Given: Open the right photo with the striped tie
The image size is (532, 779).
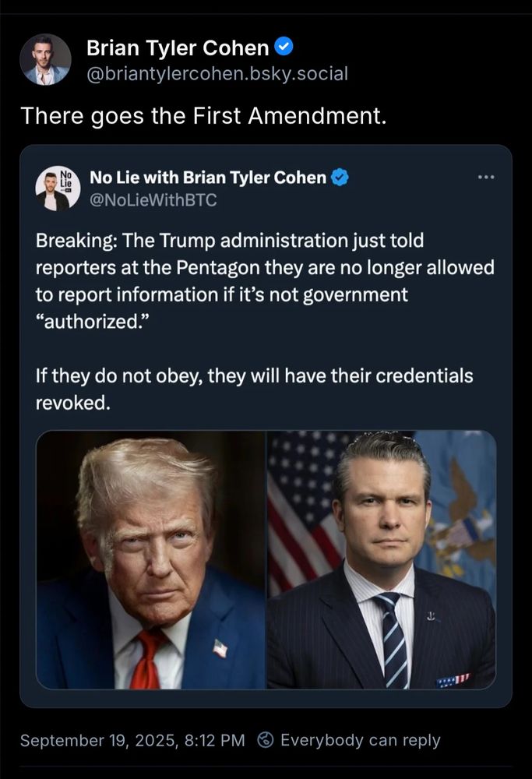Looking at the screenshot, I should pyautogui.click(x=382, y=559).
